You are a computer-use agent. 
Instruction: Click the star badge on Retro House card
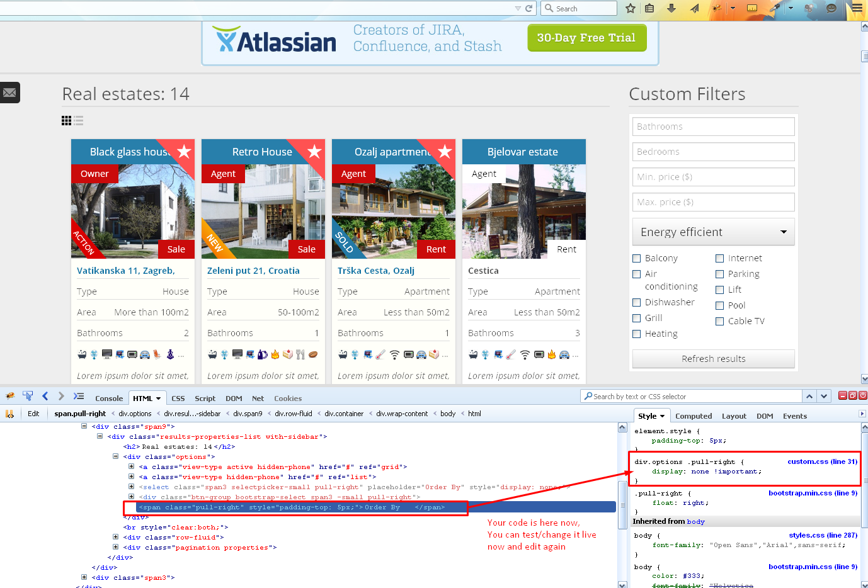[x=314, y=151]
